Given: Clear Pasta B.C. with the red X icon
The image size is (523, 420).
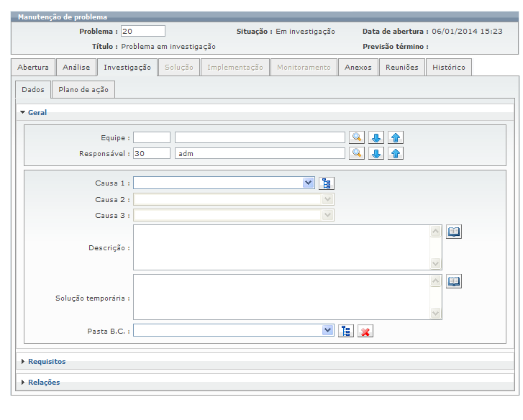Looking at the screenshot, I should (x=365, y=331).
